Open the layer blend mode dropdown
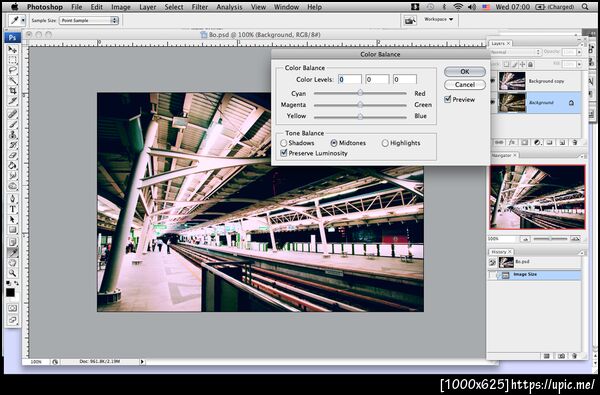 (515, 52)
